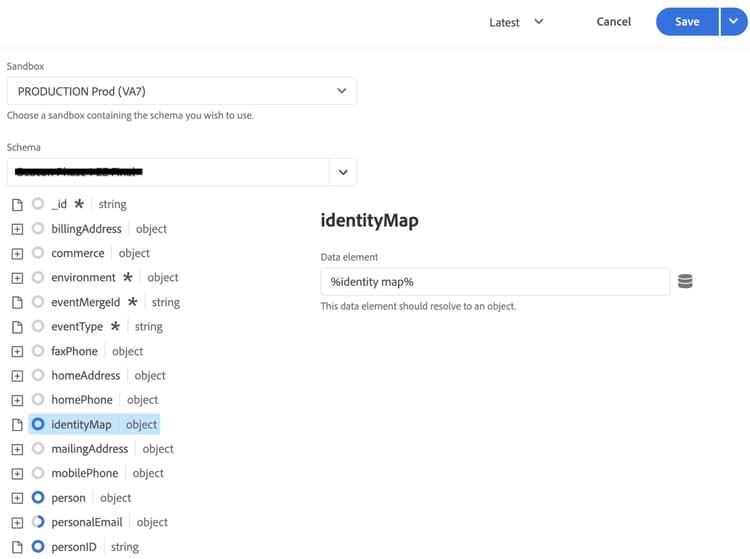Expand the mobilePhone object node
The image size is (750, 559).
(x=17, y=474)
